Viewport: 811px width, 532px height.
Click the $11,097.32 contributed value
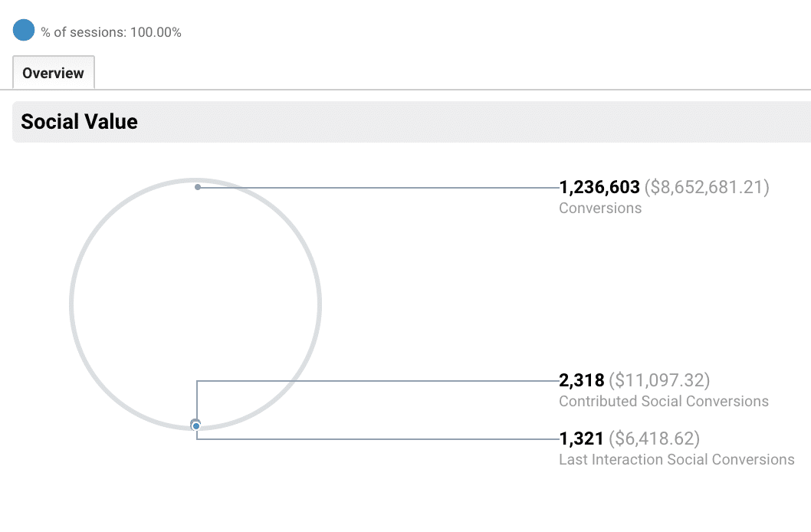[659, 380]
